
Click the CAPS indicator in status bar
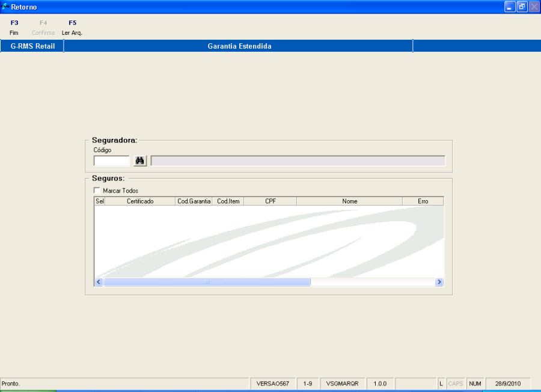pyautogui.click(x=456, y=384)
